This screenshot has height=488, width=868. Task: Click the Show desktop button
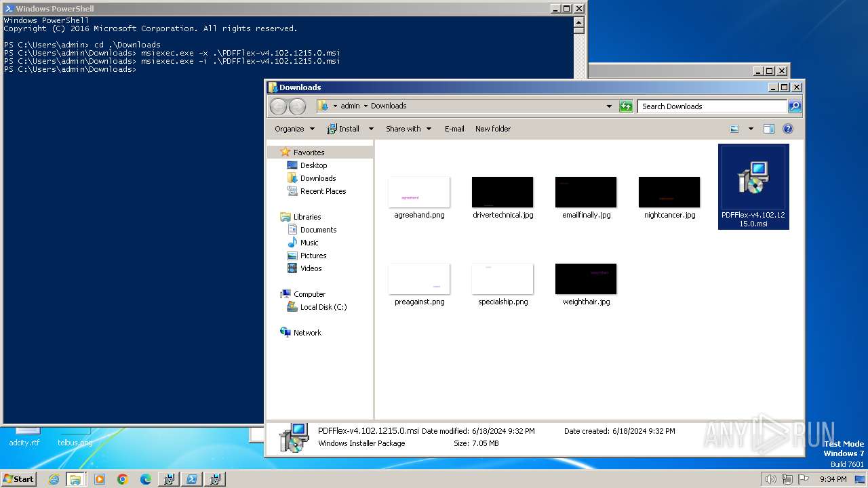[x=861, y=479]
